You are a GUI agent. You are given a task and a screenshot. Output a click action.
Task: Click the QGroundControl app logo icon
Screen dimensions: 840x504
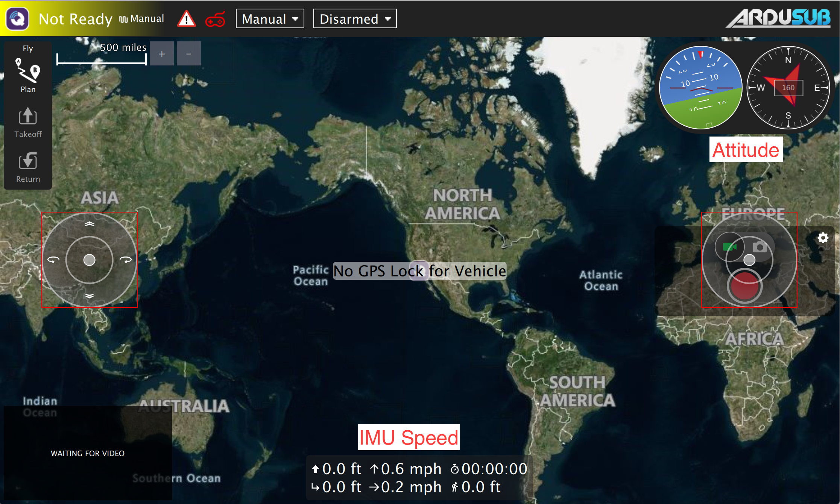(x=17, y=18)
